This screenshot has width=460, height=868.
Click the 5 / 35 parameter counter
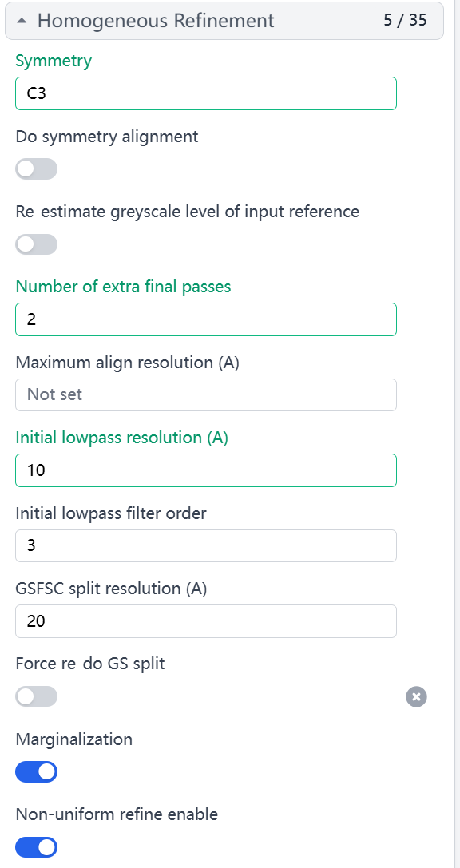[405, 20]
